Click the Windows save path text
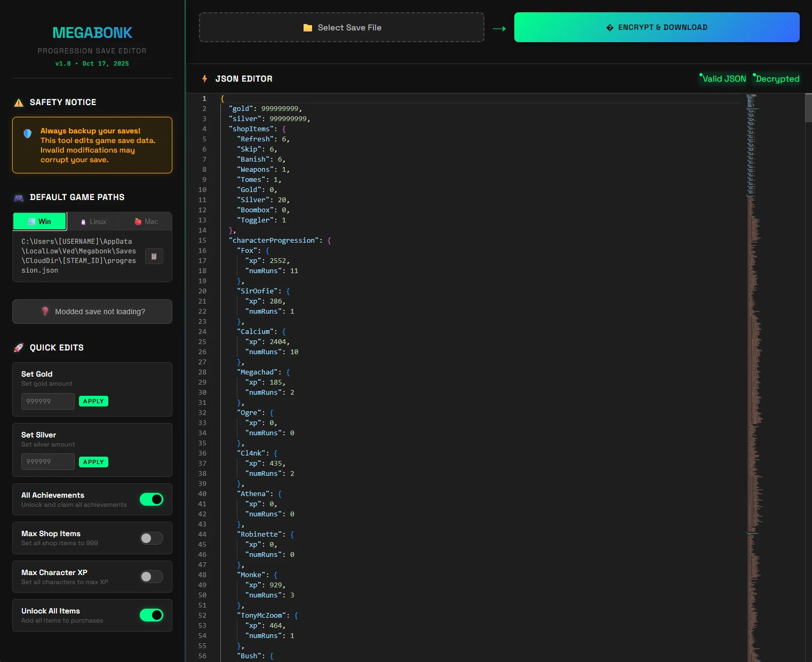This screenshot has height=662, width=812. [x=79, y=256]
